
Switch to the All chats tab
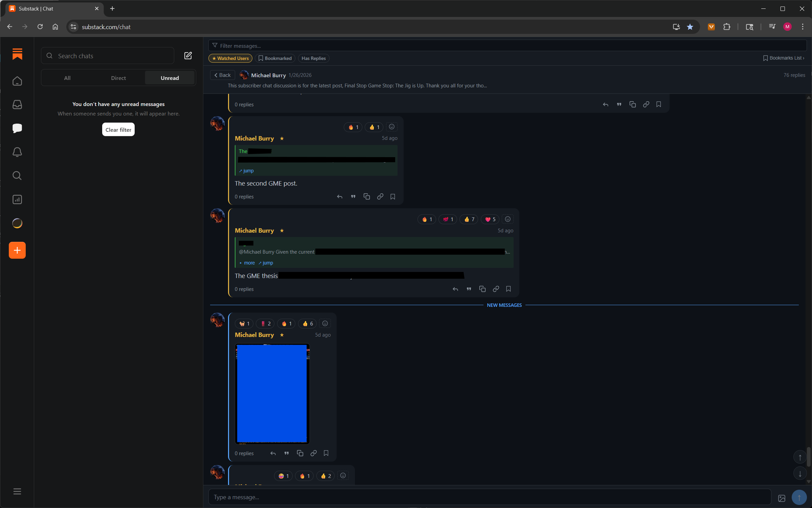click(x=67, y=78)
